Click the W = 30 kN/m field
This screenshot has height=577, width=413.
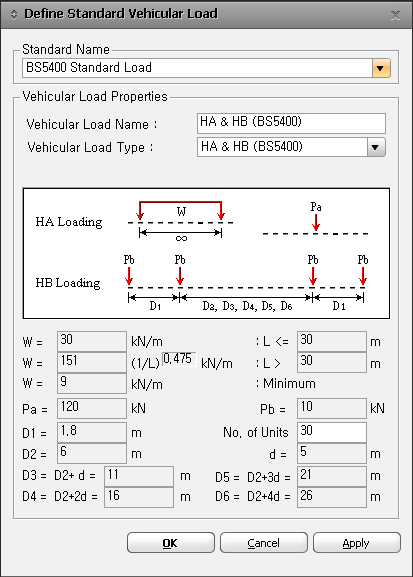(x=92, y=341)
